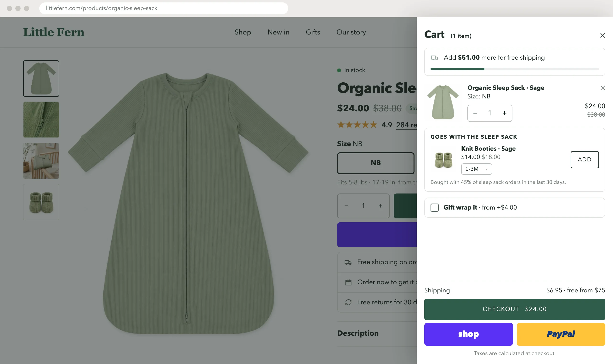Pay with PayPal button
Viewport: 613px width, 364px height.
(x=561, y=334)
